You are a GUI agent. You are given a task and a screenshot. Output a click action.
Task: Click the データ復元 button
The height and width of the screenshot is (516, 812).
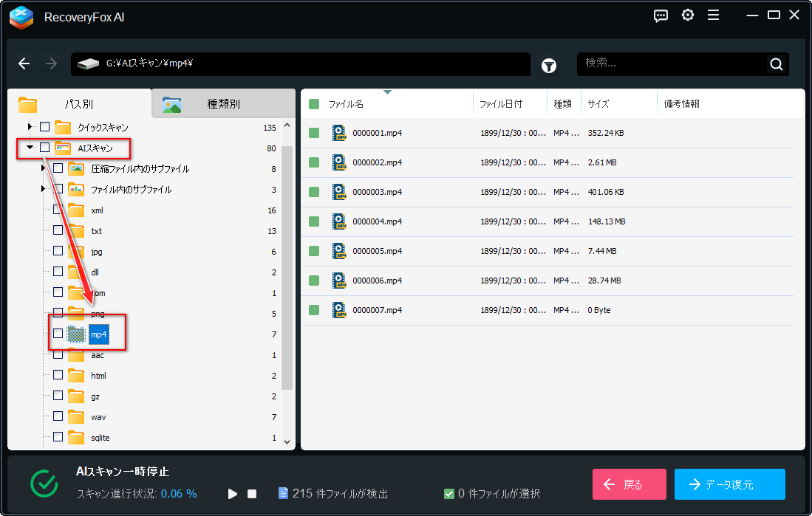(x=730, y=484)
